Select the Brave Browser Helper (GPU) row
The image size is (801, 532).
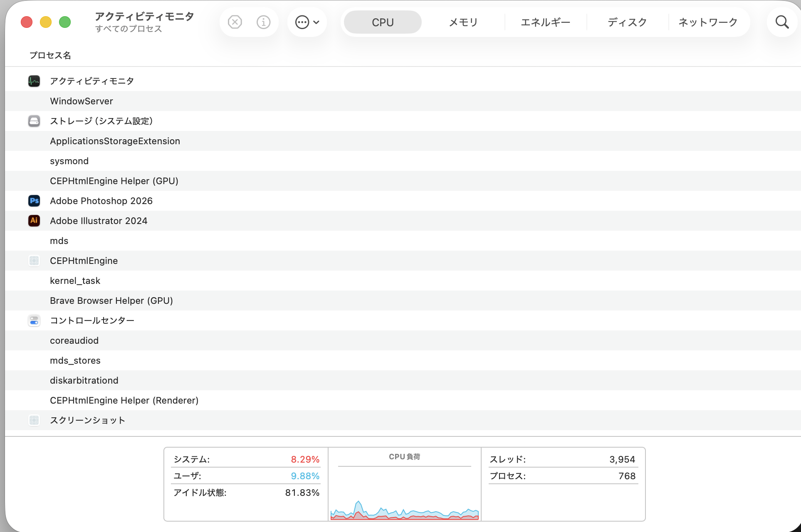[x=111, y=300]
